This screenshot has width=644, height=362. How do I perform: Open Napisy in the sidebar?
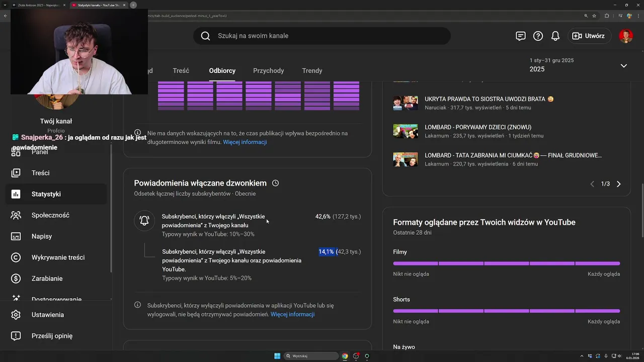click(x=56, y=236)
